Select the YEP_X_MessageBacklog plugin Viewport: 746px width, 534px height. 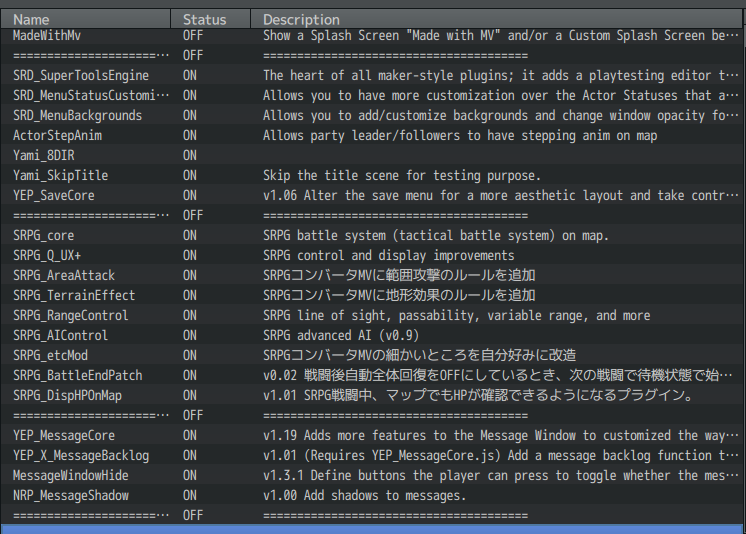[372, 455]
